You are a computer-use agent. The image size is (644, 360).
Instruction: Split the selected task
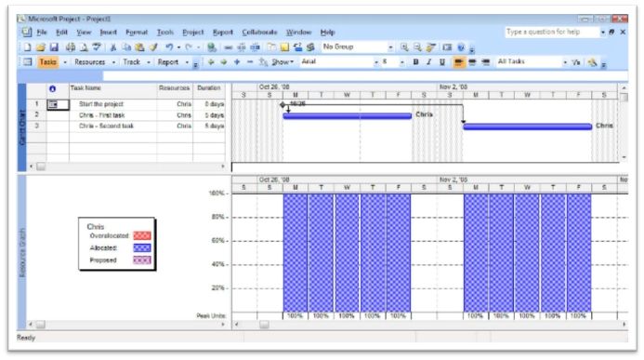click(255, 47)
